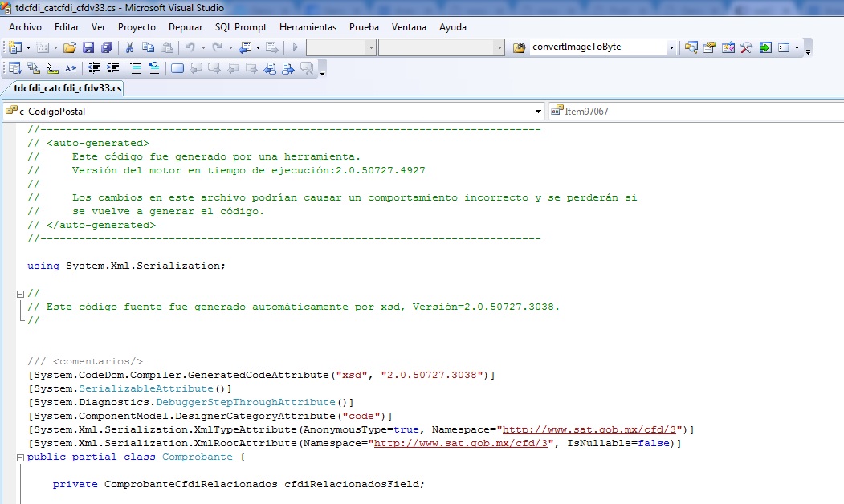Click the Item97067 members box
844x504 pixels.
pyautogui.click(x=696, y=112)
